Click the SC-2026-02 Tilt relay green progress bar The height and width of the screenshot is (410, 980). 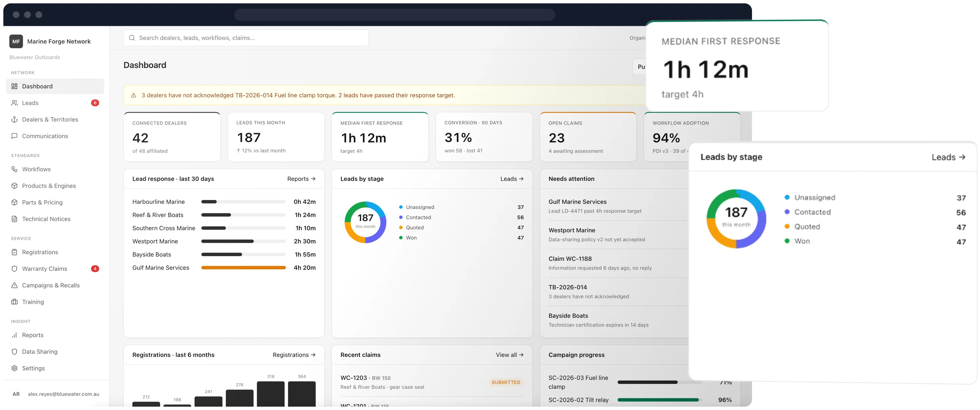click(x=658, y=400)
